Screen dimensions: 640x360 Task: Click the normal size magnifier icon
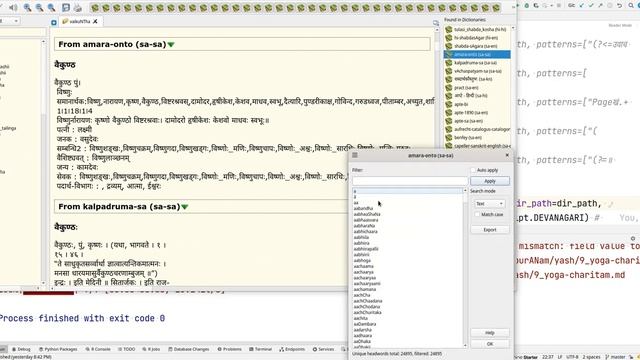[x=52, y=7]
